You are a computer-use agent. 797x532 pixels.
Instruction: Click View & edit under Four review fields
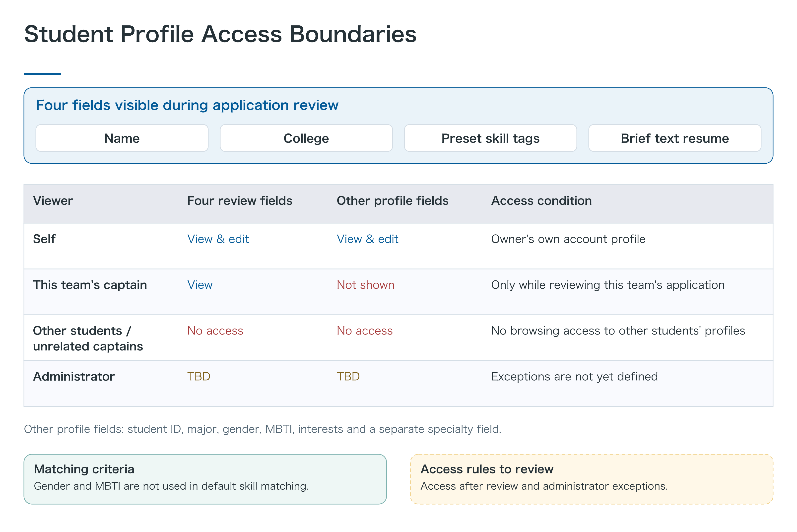tap(218, 239)
